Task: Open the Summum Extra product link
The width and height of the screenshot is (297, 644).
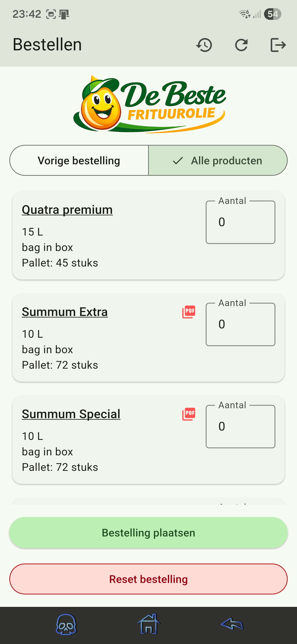Action: coord(65,312)
